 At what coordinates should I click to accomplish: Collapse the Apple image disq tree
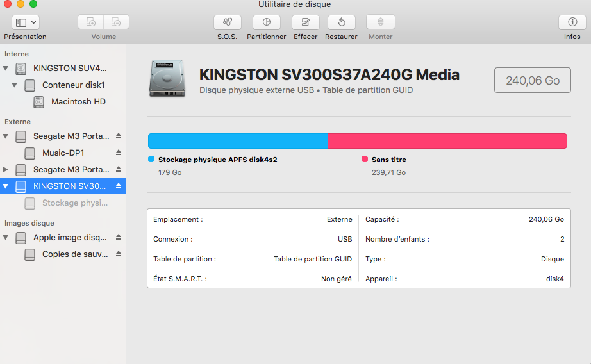point(6,237)
